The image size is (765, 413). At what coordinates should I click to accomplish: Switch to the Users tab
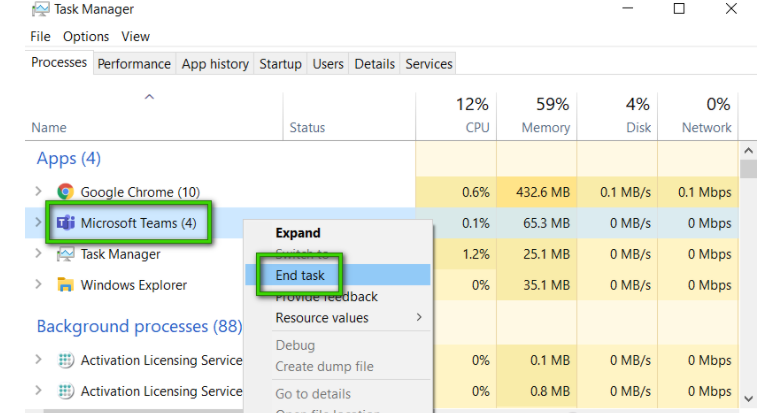pyautogui.click(x=328, y=64)
